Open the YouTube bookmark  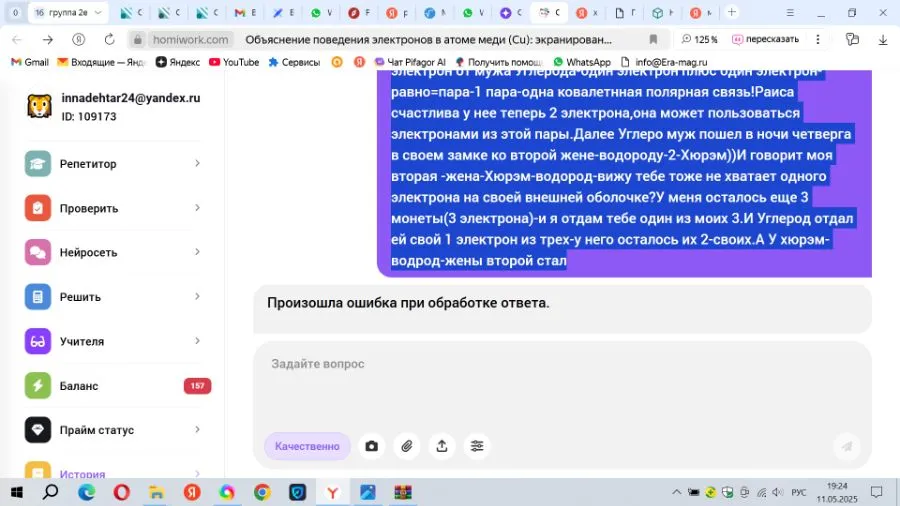point(234,62)
